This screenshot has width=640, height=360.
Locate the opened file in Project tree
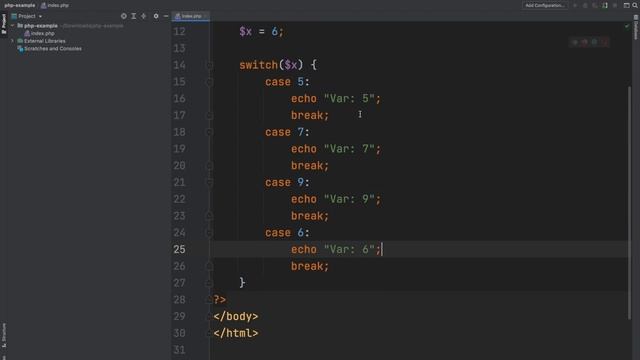coord(124,16)
